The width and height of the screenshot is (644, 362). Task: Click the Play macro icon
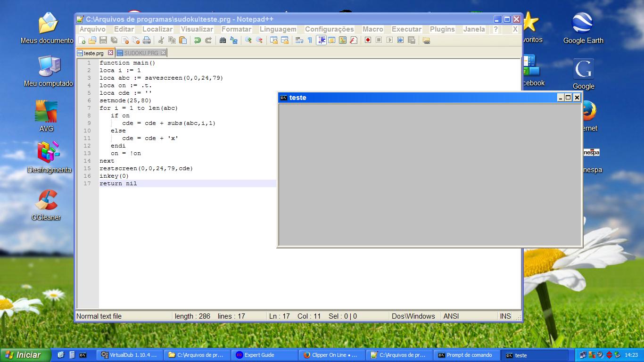pyautogui.click(x=389, y=41)
